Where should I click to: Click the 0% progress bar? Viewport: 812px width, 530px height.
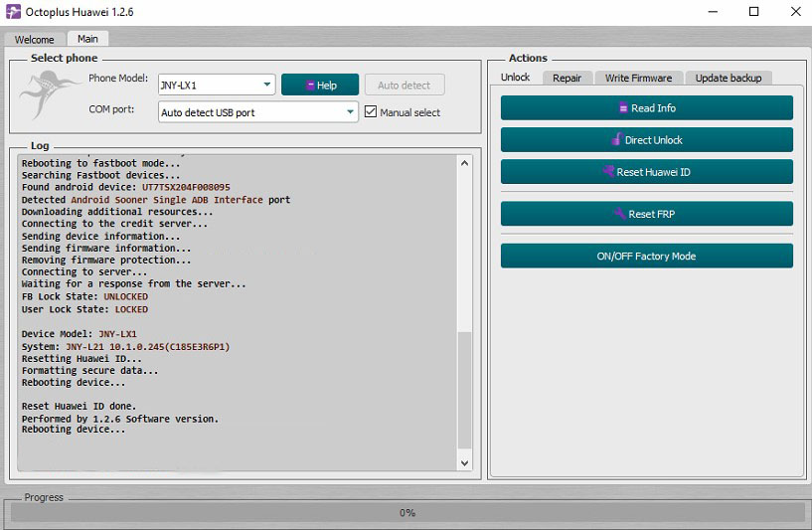[407, 512]
